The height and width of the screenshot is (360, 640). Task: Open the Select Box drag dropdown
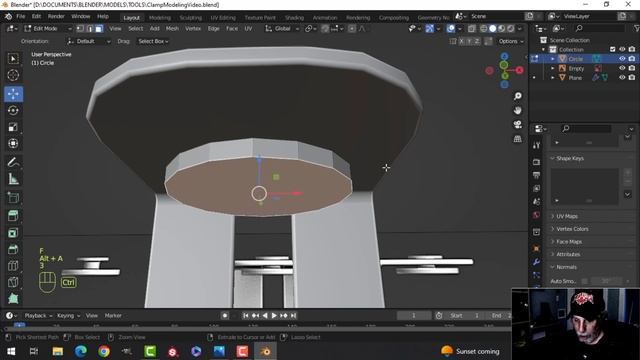pyautogui.click(x=153, y=41)
